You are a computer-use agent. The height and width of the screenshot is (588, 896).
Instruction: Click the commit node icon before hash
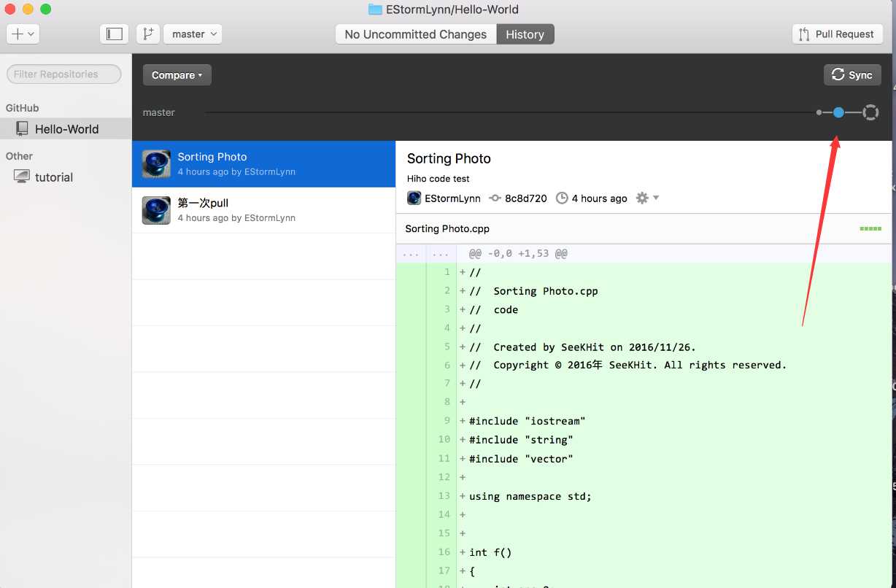(x=495, y=198)
